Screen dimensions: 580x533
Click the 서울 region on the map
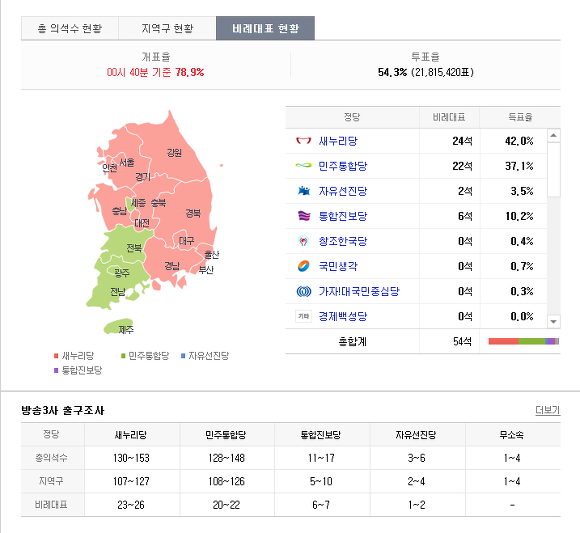pos(127,162)
